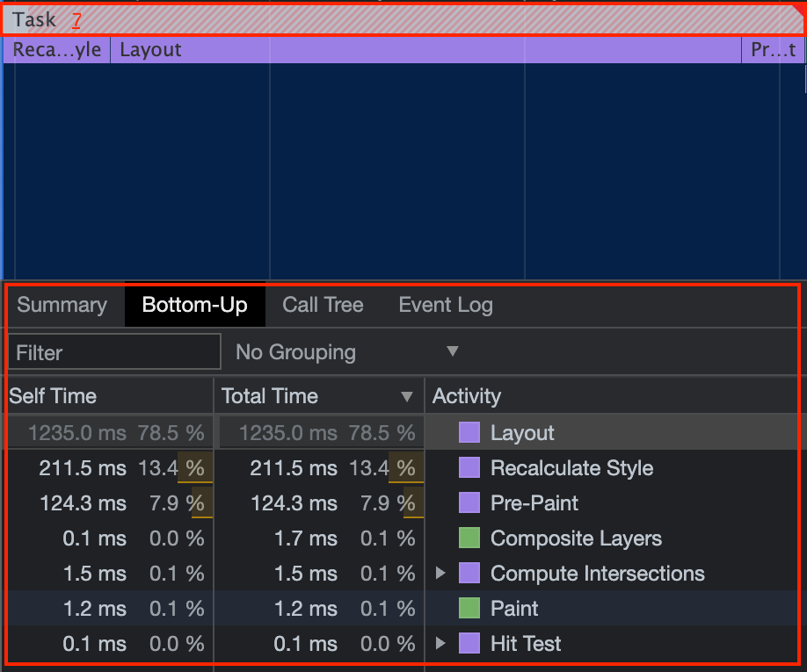Click inside the Filter input field
Image resolution: width=807 pixels, height=672 pixels.
click(114, 351)
